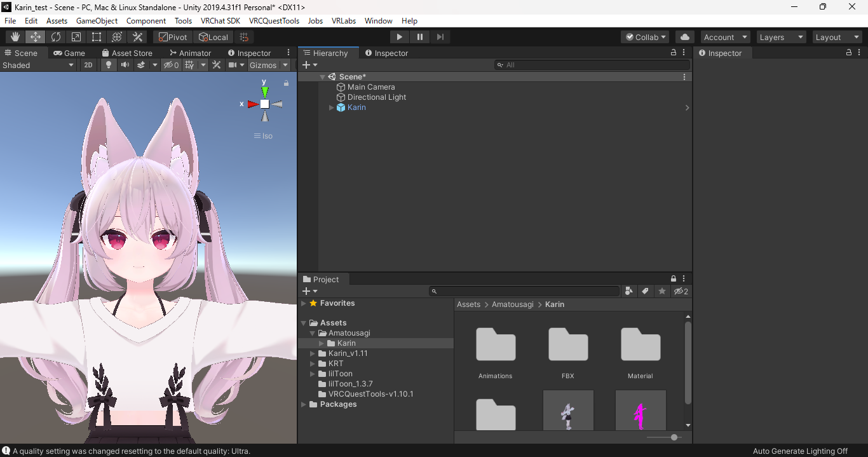The height and width of the screenshot is (457, 868).
Task: Click the red X axis gizmo cone
Action: [x=252, y=104]
